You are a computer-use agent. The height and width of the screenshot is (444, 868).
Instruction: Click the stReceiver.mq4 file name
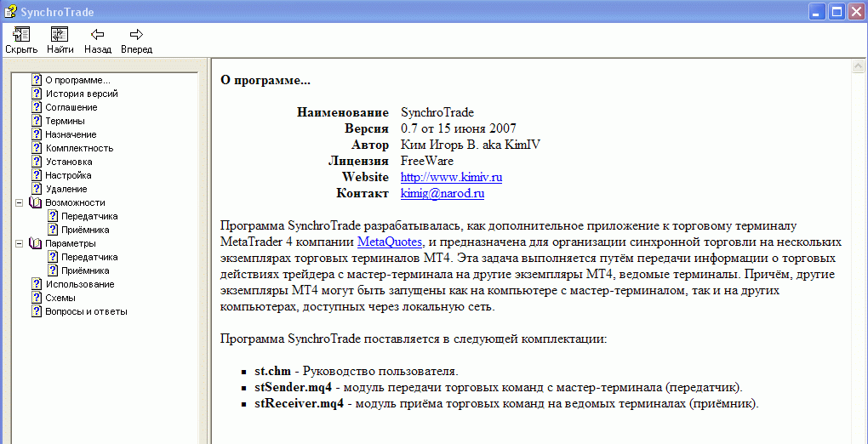[x=299, y=403]
